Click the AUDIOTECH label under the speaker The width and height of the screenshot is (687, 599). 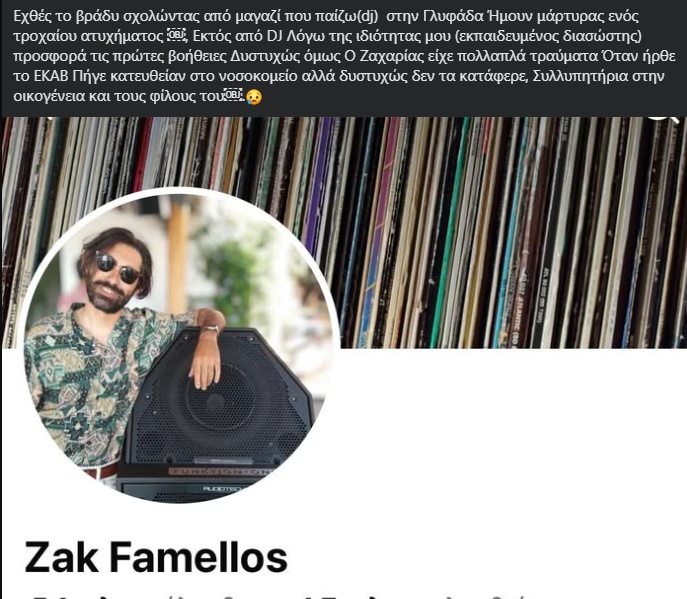coord(221,488)
